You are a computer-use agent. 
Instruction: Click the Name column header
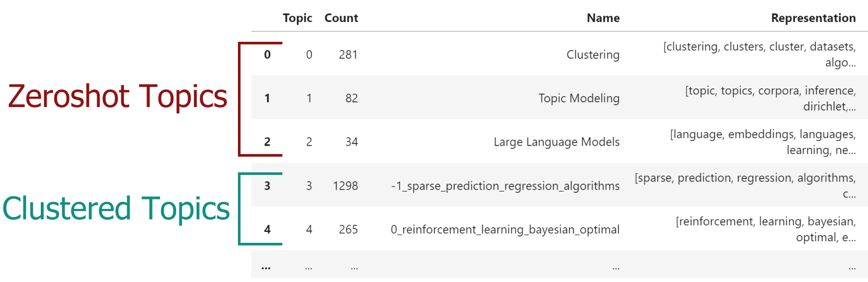click(603, 18)
